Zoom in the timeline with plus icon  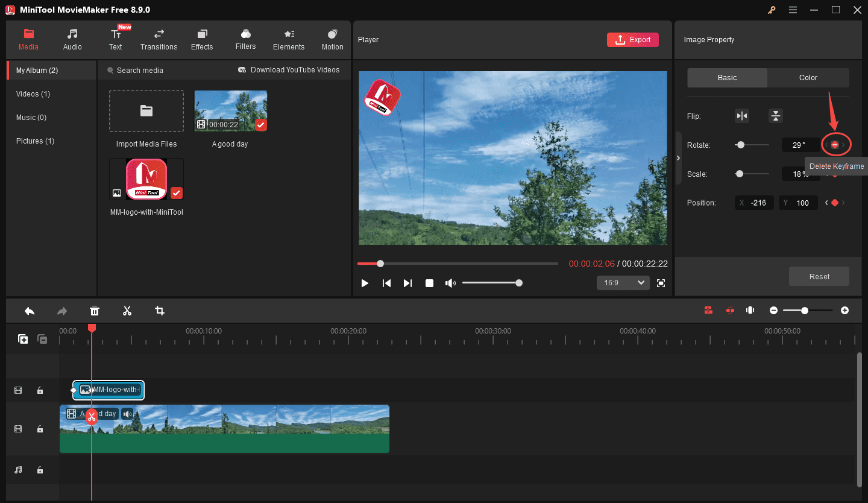tap(845, 310)
